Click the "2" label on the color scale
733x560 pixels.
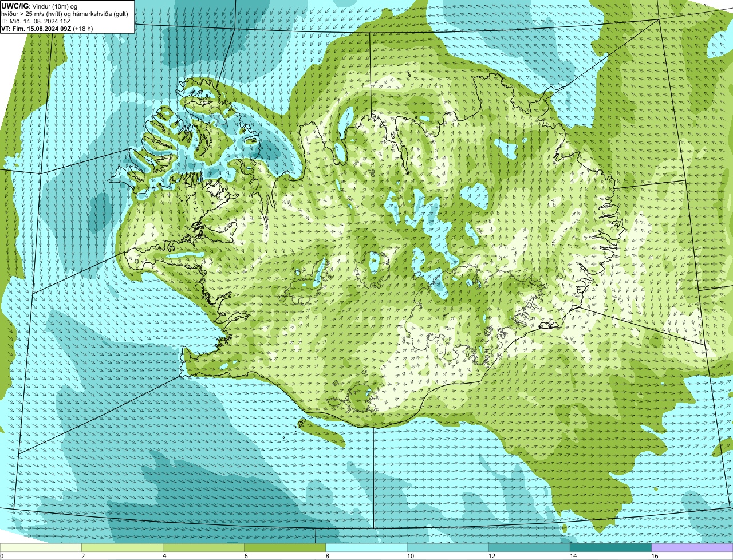(83, 556)
